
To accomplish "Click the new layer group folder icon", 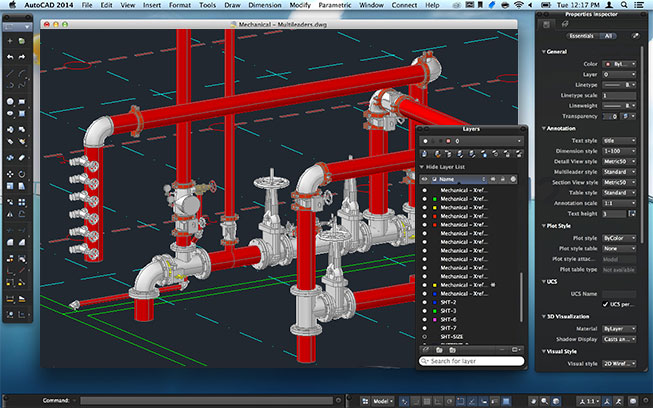I will pos(439,350).
